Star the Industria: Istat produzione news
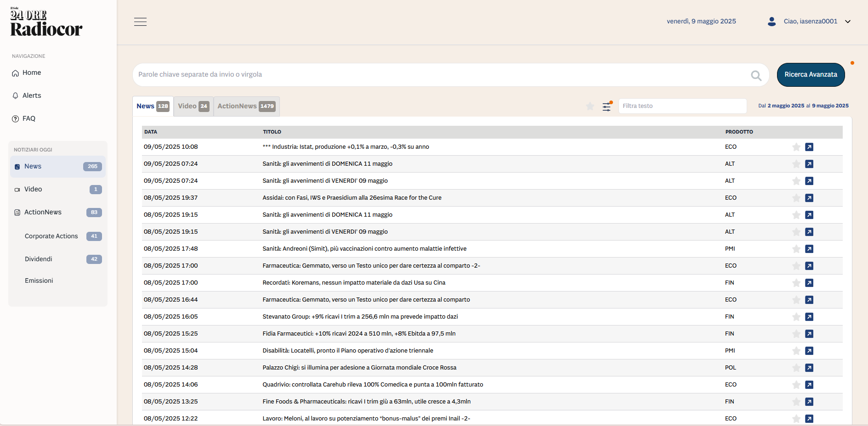Viewport: 868px width, 426px height. tap(796, 147)
